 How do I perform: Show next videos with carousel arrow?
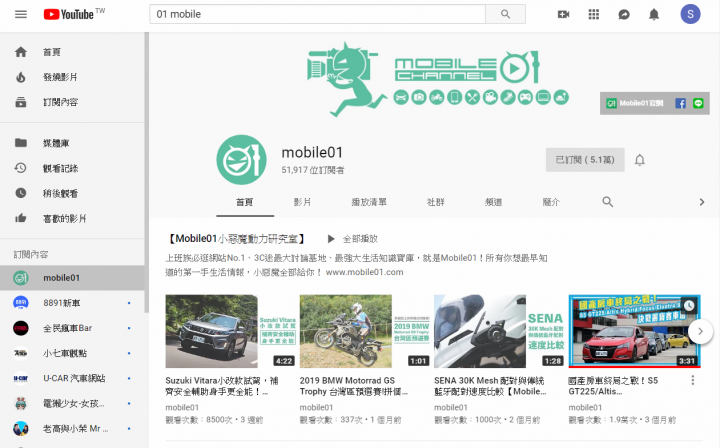(700, 331)
